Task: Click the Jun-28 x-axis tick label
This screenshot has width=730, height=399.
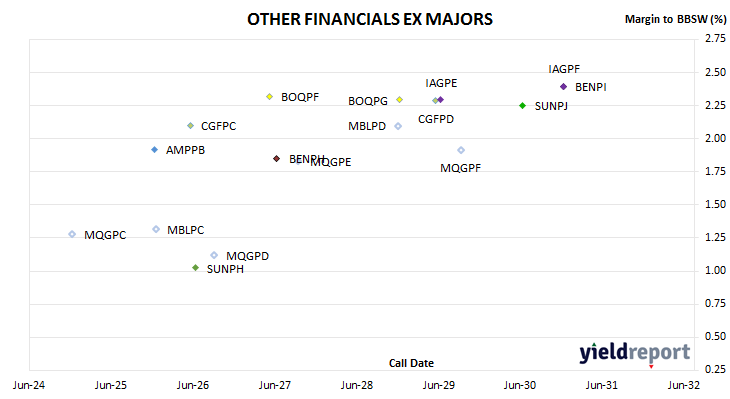Action: [357, 385]
